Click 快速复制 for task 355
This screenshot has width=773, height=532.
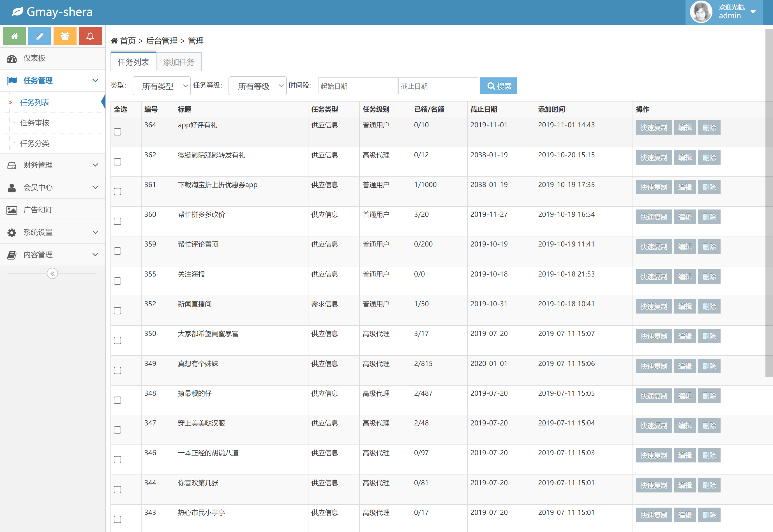(653, 277)
